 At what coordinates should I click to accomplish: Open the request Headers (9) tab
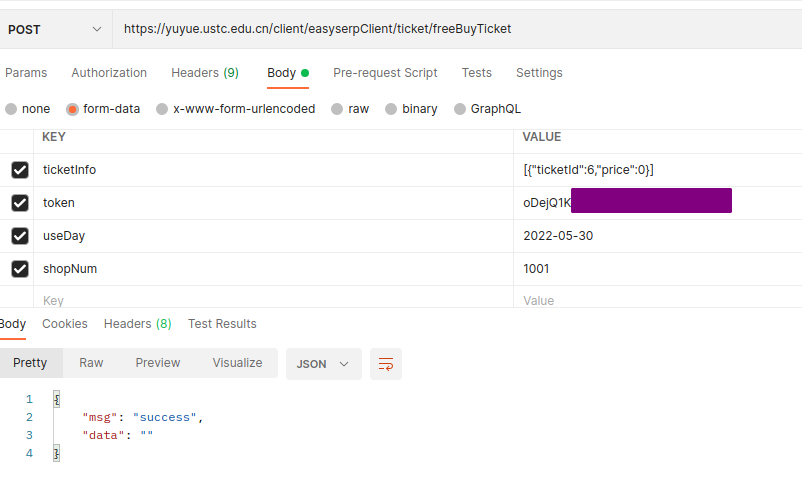(204, 73)
